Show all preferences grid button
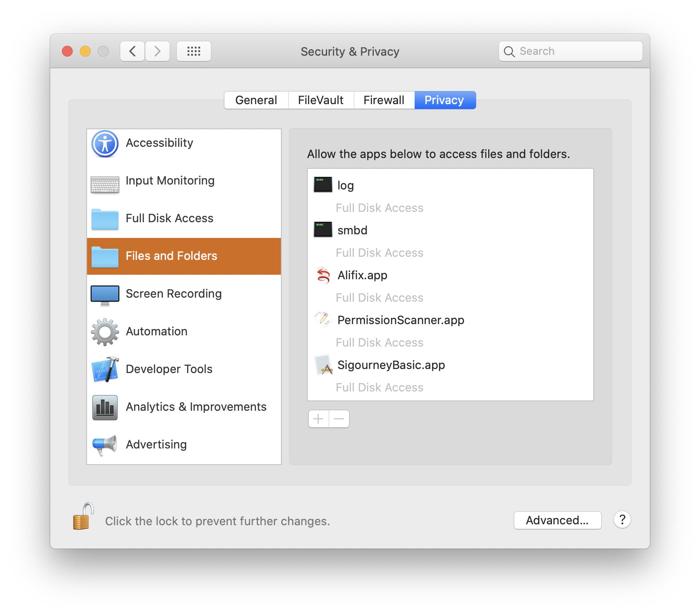 pos(193,51)
